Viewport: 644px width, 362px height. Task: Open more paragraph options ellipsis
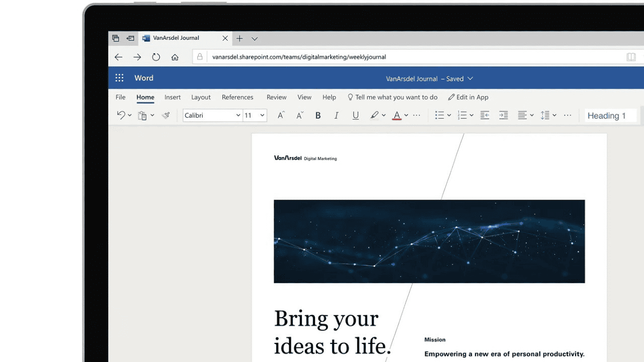[x=568, y=115]
